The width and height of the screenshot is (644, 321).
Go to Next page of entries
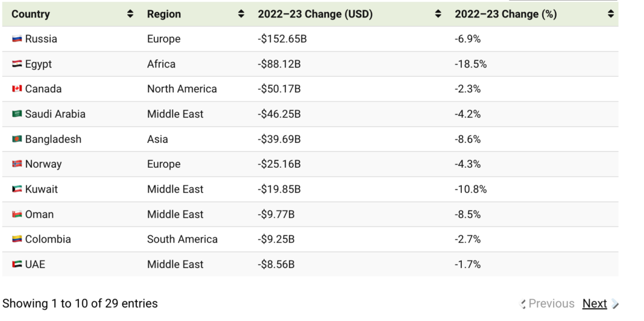(x=595, y=304)
